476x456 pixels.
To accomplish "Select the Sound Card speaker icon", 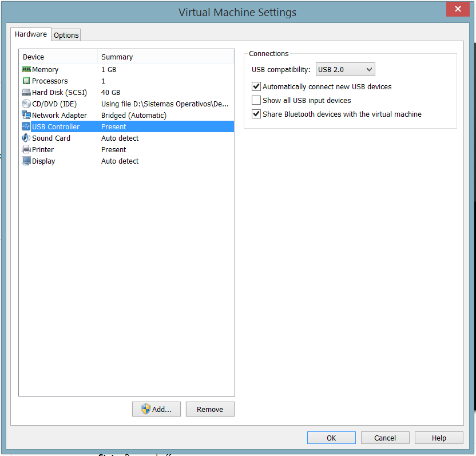I will (26, 138).
